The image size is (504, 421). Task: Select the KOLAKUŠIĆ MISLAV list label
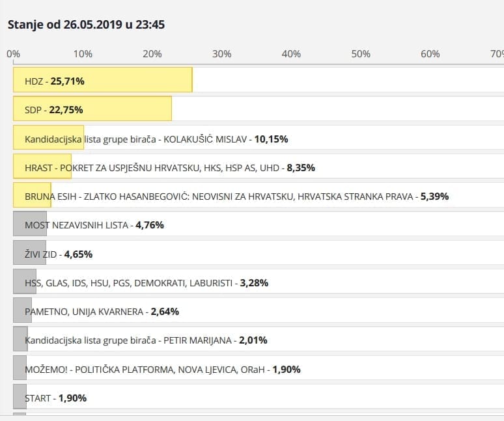[x=156, y=139]
